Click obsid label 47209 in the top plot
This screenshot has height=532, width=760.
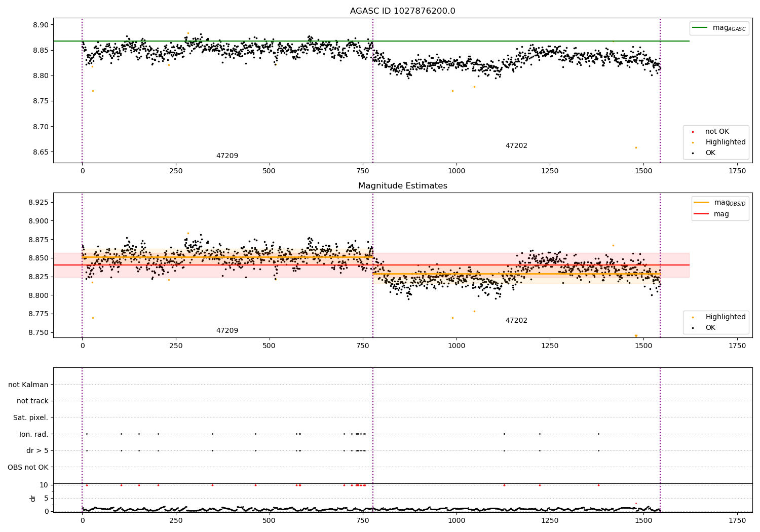pos(227,156)
